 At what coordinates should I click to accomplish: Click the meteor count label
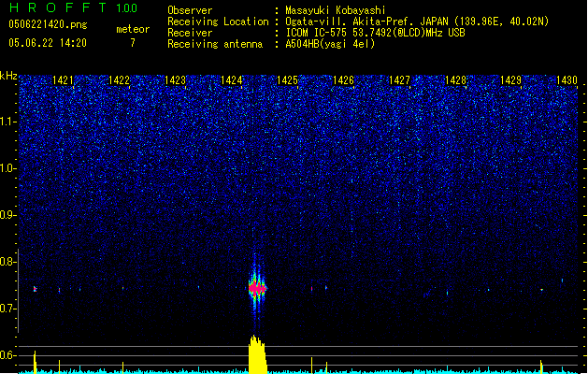133,29
